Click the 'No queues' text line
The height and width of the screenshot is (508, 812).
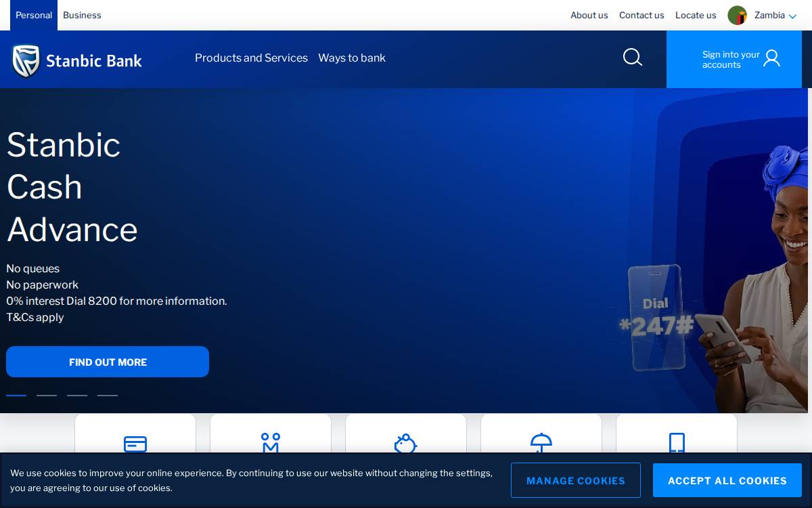[x=33, y=268]
